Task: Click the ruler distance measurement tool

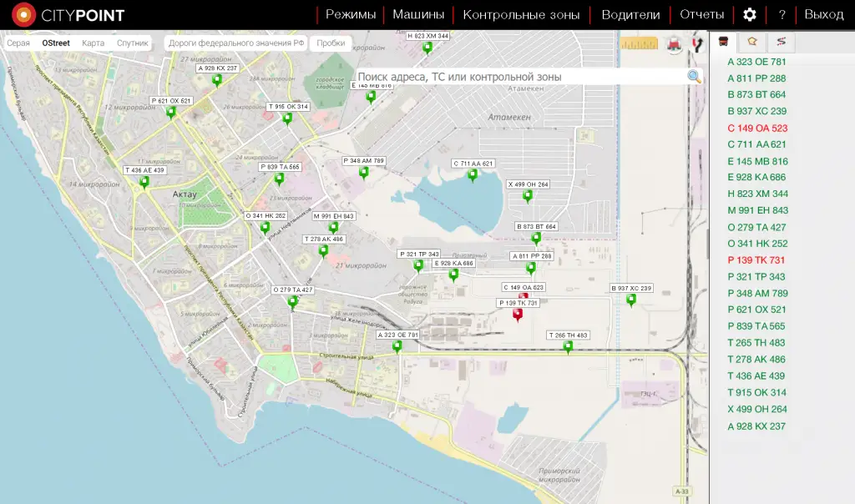Action: pos(640,44)
